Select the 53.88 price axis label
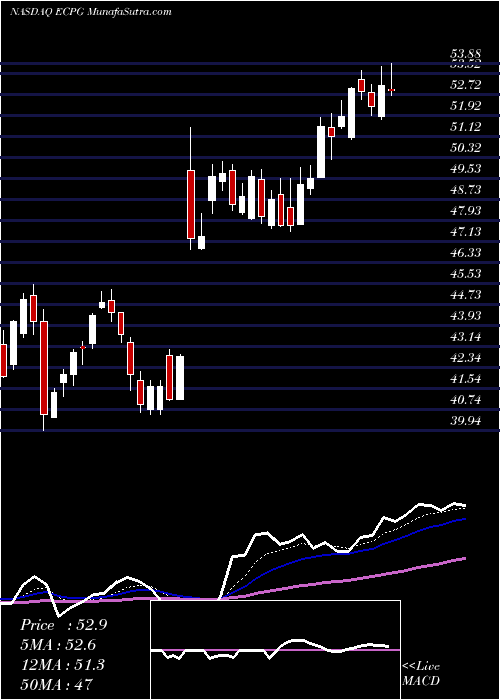 click(x=466, y=55)
